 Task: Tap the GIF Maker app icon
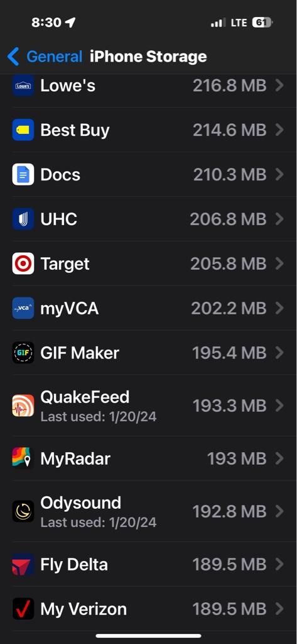coord(23,353)
